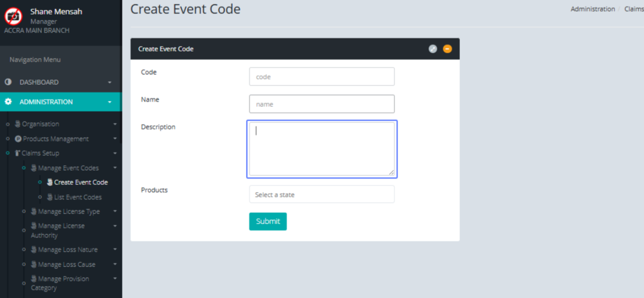644x298 pixels.
Task: Click the gray expand panel icon
Action: click(x=433, y=49)
